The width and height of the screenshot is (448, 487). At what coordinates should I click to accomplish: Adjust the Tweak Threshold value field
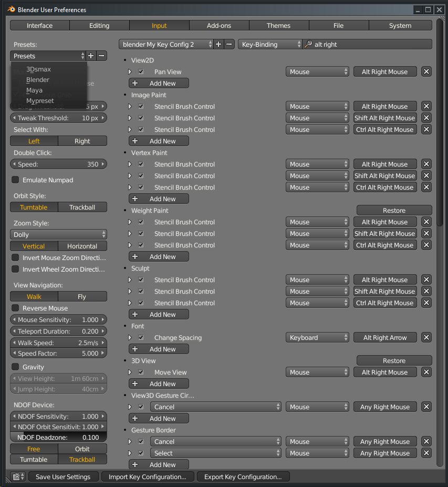click(x=58, y=118)
